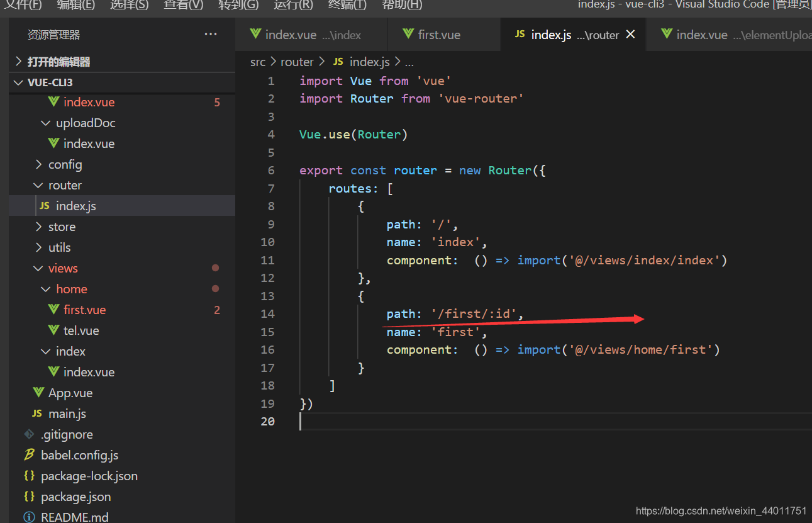Open the 文件(F) menu
The width and height of the screenshot is (812, 523).
click(23, 5)
